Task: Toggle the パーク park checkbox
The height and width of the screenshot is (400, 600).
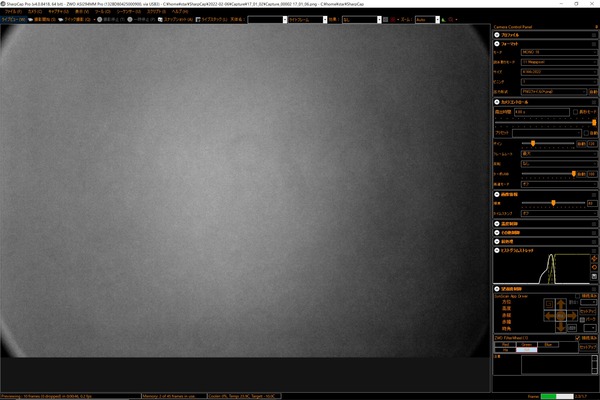Action: [582, 319]
